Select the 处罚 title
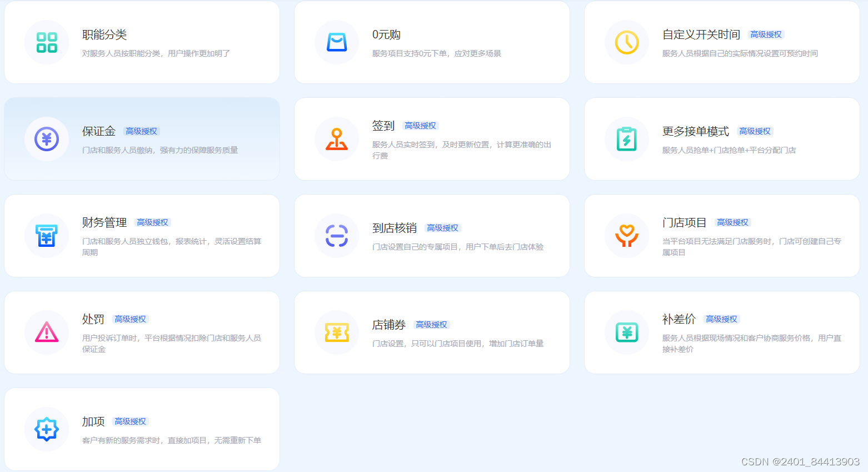The width and height of the screenshot is (868, 472). point(93,319)
